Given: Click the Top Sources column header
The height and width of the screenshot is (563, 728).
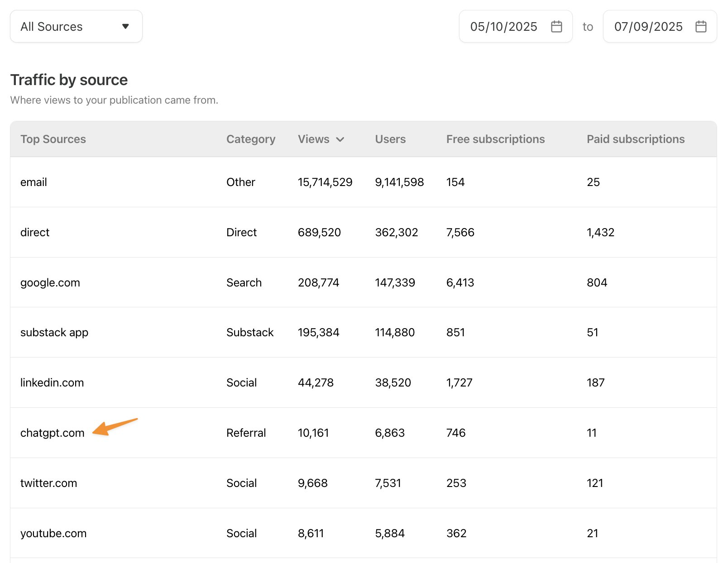Looking at the screenshot, I should [x=53, y=139].
